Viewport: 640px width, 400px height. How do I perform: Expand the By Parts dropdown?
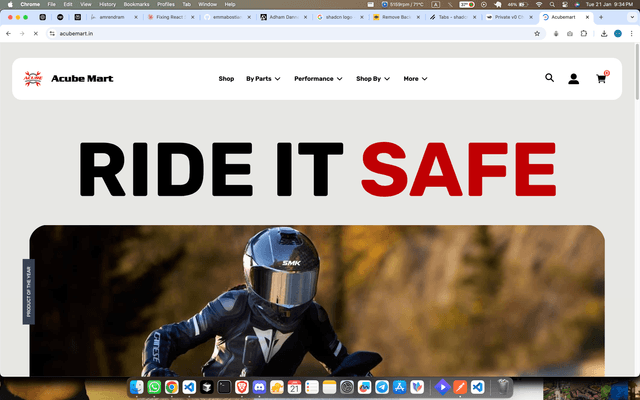pos(263,78)
